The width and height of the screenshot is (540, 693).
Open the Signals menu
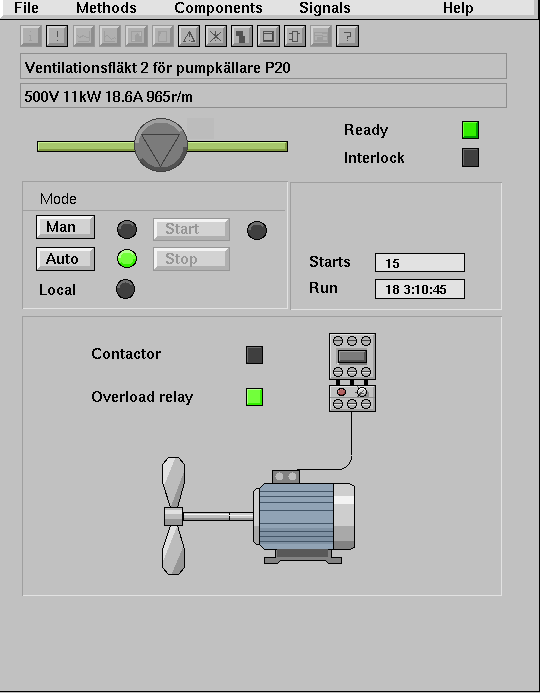325,8
